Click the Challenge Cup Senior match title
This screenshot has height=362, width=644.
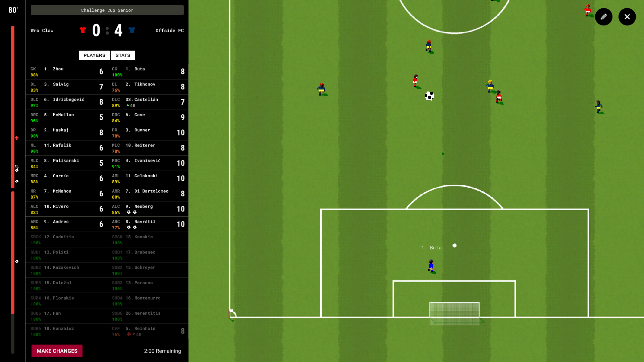[x=107, y=10]
